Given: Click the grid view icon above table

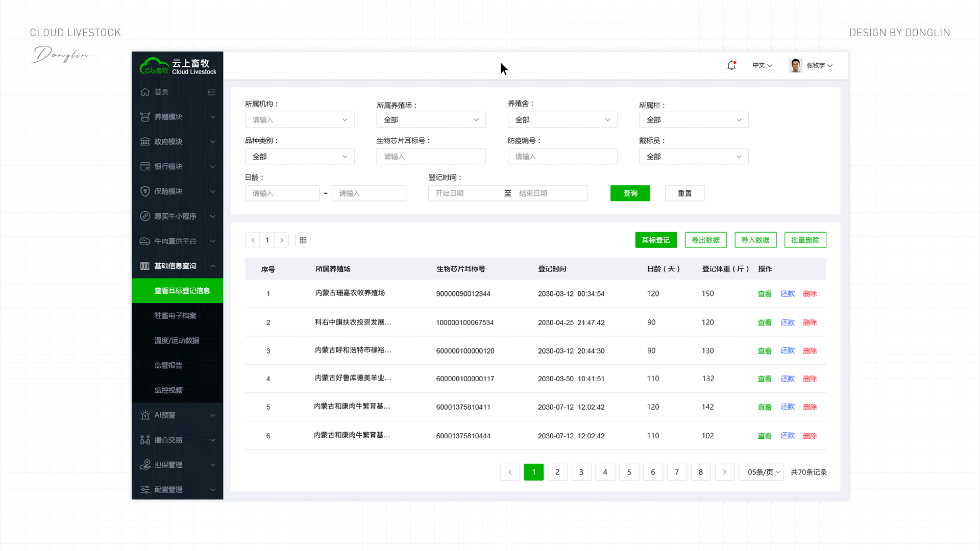Looking at the screenshot, I should point(303,240).
